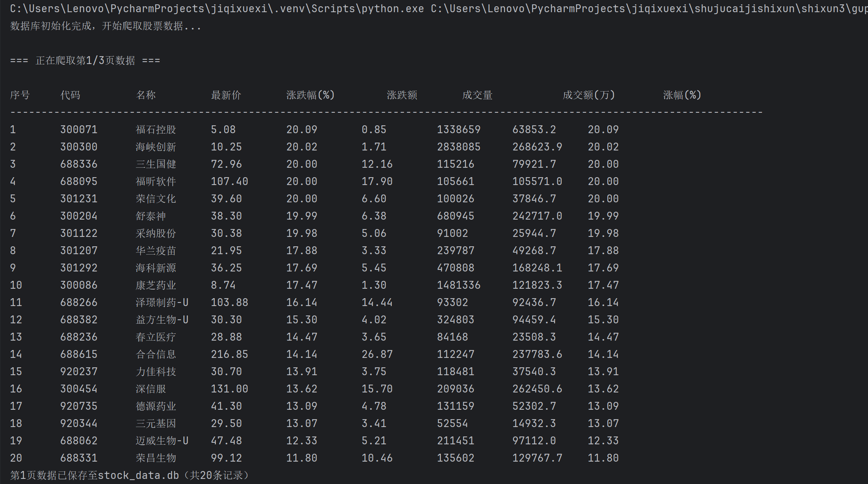Click the stock name 荣昌生物
The width and height of the screenshot is (868, 484).
point(155,458)
